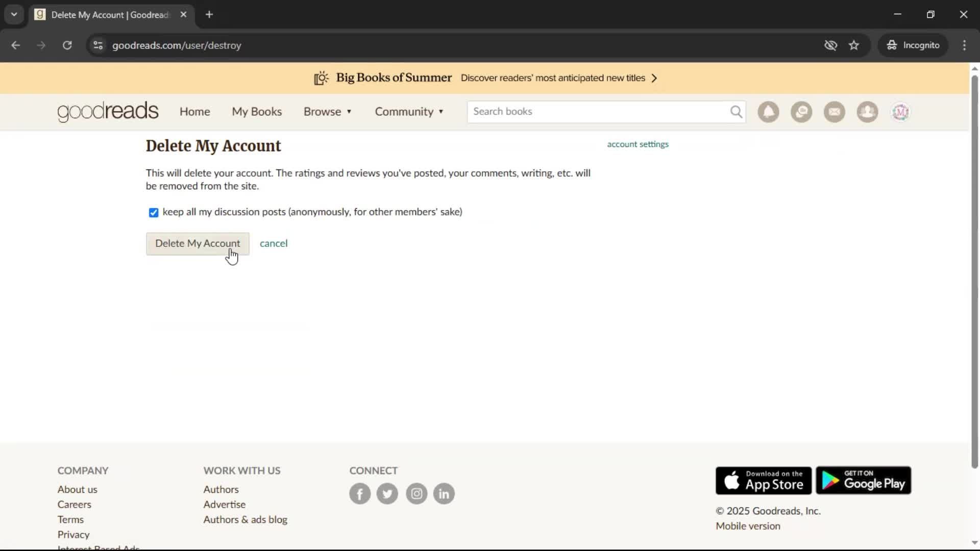Open the notifications bell icon

[x=768, y=112]
